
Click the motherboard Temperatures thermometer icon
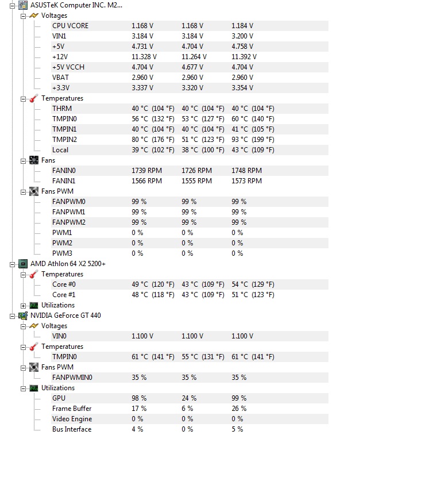(34, 98)
